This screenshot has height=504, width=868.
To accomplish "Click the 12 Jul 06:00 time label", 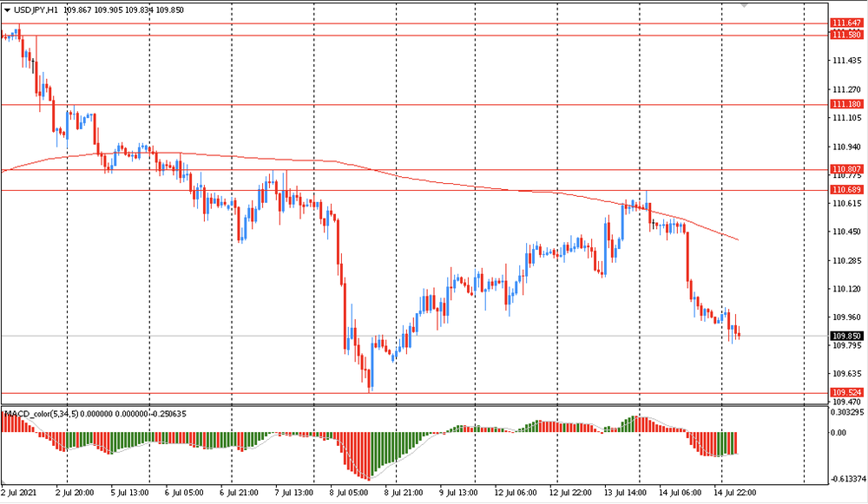I will pyautogui.click(x=516, y=493).
